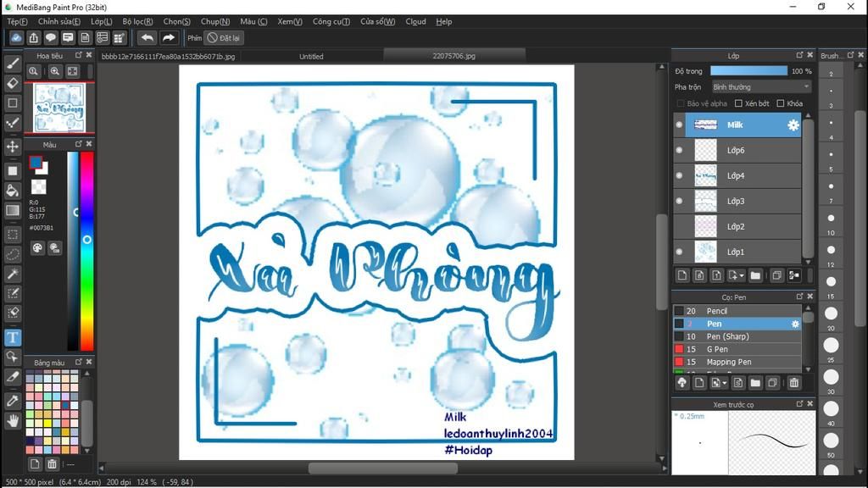Select the Eyedropper tool
Image resolution: width=868 pixels, height=488 pixels.
13,401
